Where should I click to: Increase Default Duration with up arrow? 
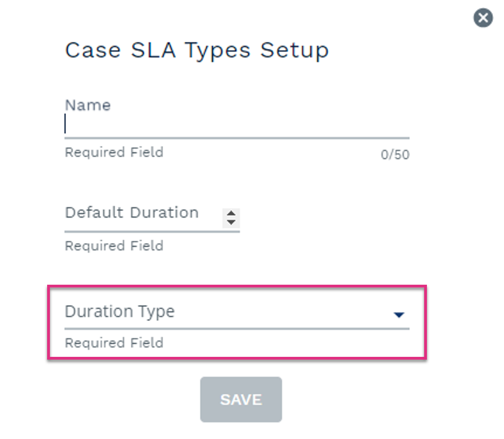coord(231,213)
